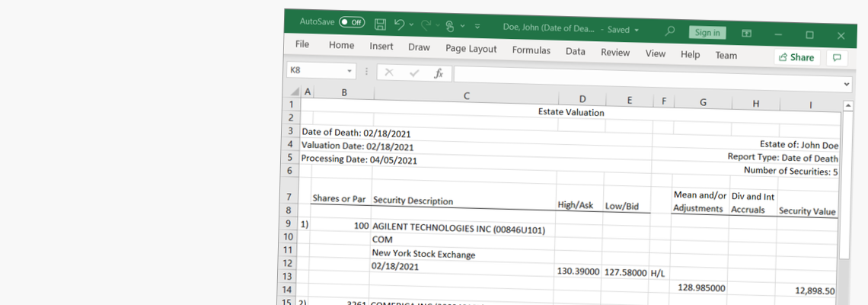Click the AGILENT TECHNOLOGIES INC cell

459,229
